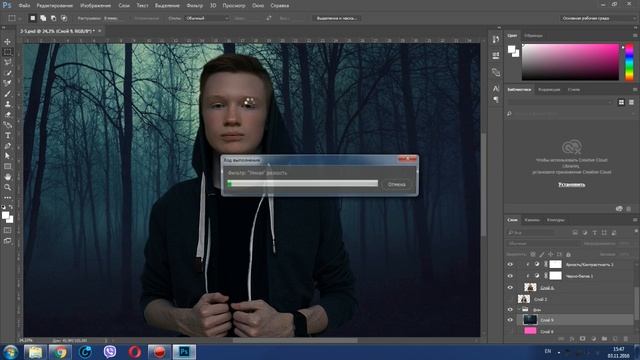
Task: Open the layer filter kind dropdown
Action: 531,232
